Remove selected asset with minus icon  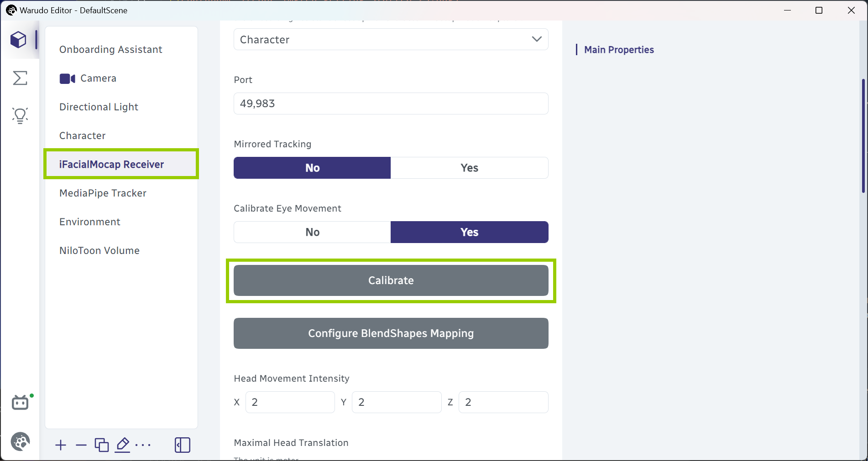point(81,445)
